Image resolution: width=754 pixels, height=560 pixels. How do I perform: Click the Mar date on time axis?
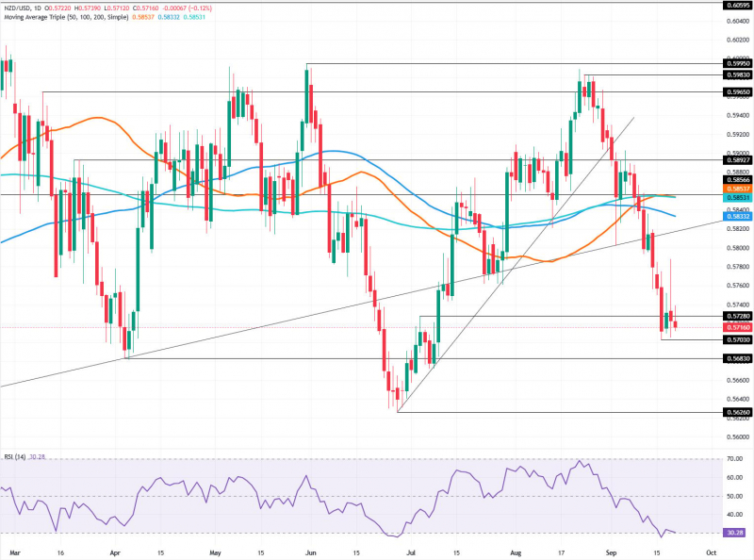point(15,552)
